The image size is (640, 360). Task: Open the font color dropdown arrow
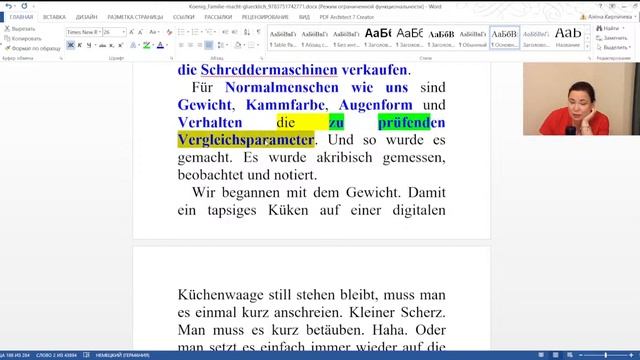pyautogui.click(x=167, y=45)
